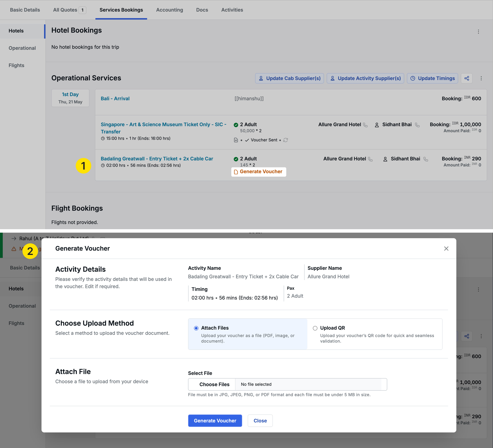This screenshot has height=448, width=493.
Task: Click the Close button in the voucher dialog
Action: [260, 421]
